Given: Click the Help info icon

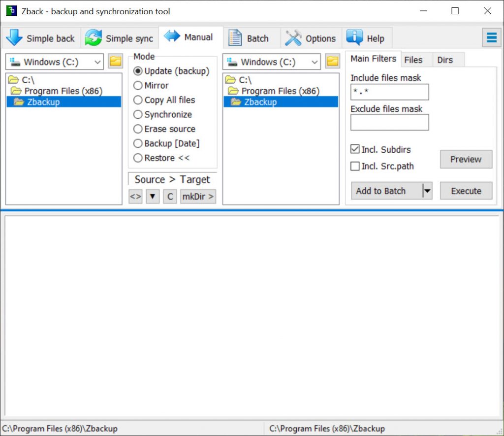Looking at the screenshot, I should [x=354, y=37].
